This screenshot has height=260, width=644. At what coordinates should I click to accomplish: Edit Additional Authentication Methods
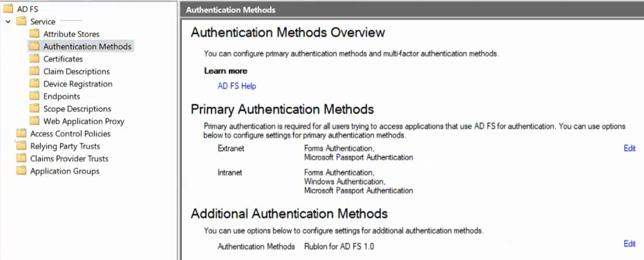(x=629, y=244)
